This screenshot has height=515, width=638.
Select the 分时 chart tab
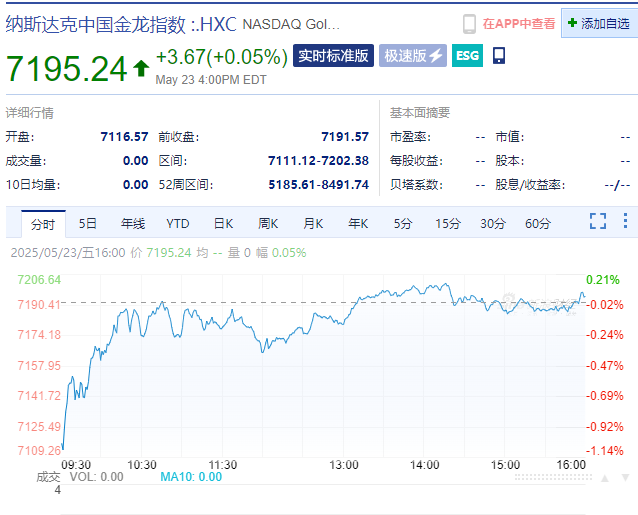(x=43, y=224)
